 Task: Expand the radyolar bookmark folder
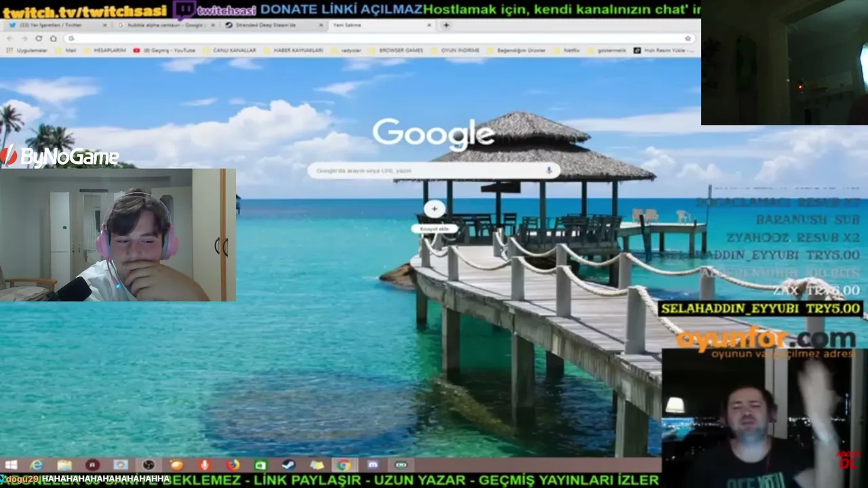(346, 50)
